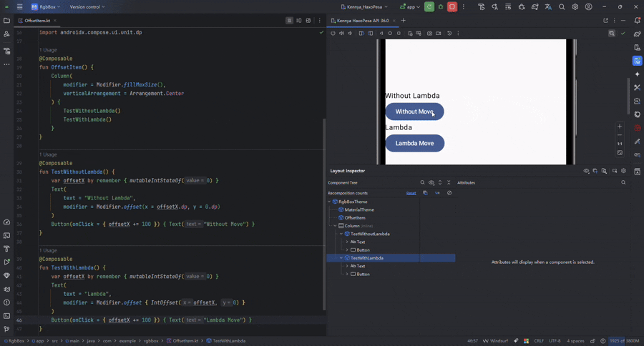Open the user account profile icon
The image size is (644, 346).
589,7
